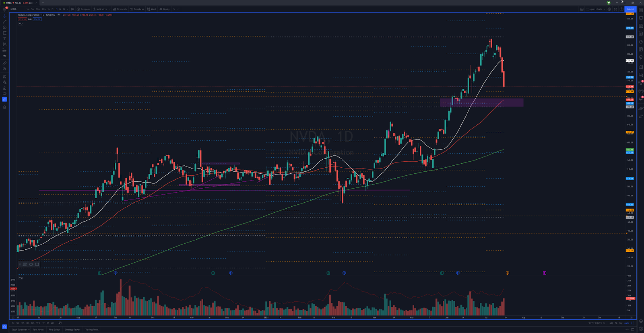This screenshot has height=333, width=644.
Task: Switch to the Text Notes tab
Action: 38,329
